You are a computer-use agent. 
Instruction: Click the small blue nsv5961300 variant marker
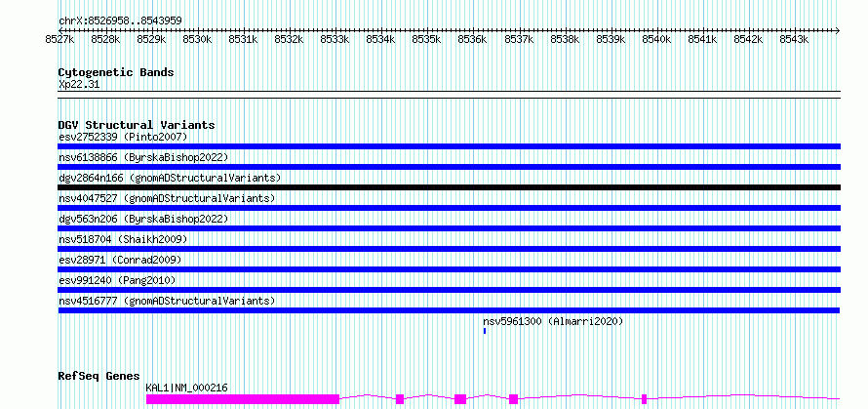coord(485,331)
